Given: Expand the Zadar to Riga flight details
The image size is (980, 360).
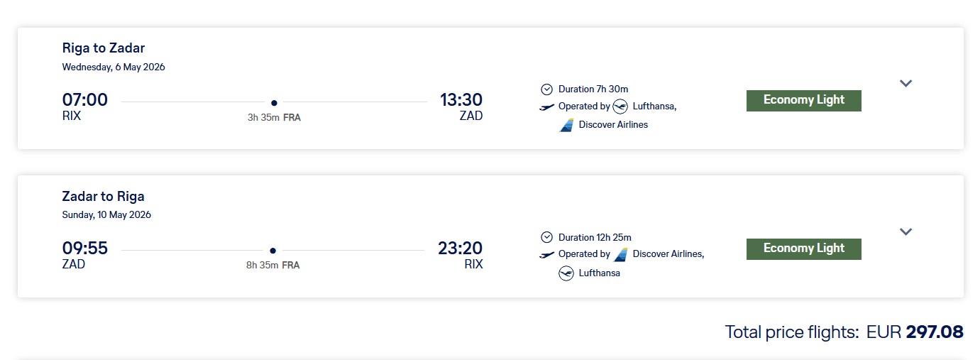Looking at the screenshot, I should (x=905, y=231).
